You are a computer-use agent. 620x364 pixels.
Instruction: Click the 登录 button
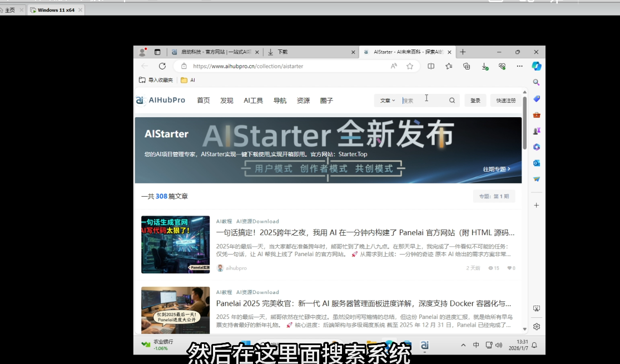tap(475, 101)
